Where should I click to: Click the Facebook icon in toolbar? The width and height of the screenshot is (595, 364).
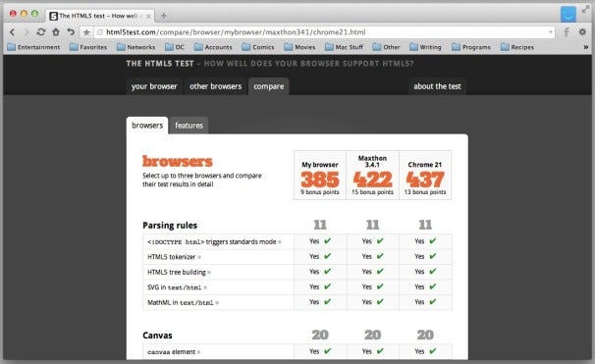click(567, 32)
